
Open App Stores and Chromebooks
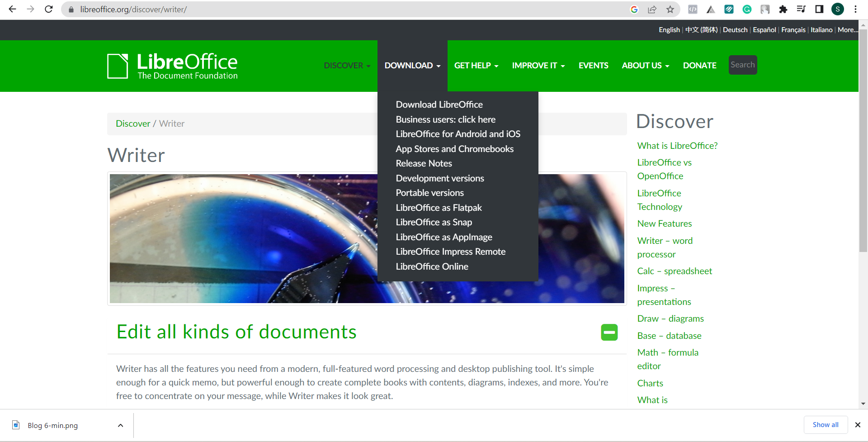point(455,149)
